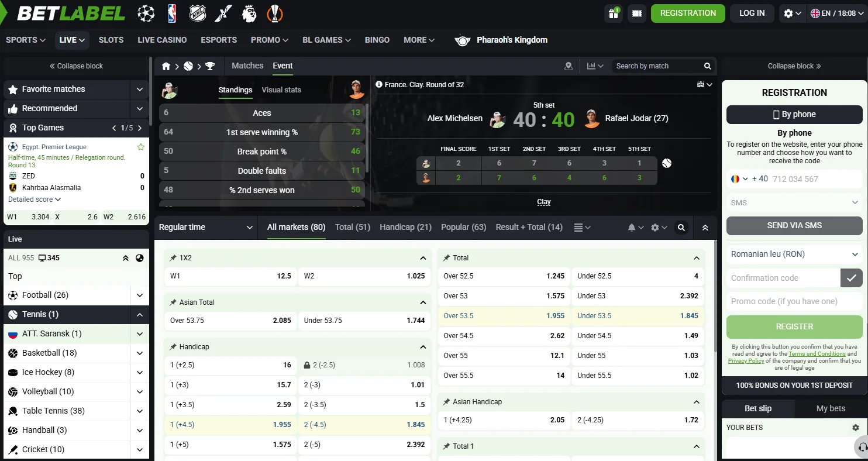Select Over 53.5 odds 1.955
Viewport: 868px width, 461px height.
(504, 316)
